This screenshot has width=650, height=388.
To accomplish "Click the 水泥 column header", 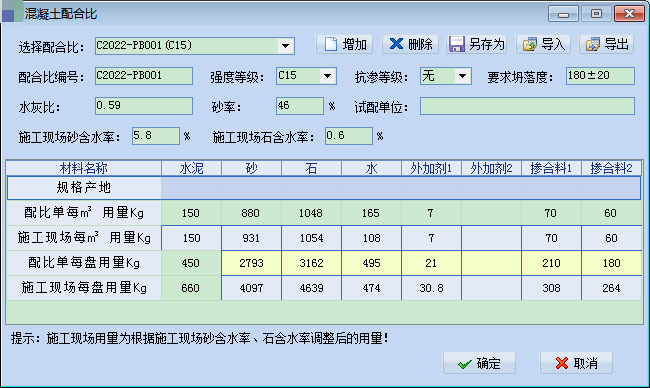I will pos(192,168).
